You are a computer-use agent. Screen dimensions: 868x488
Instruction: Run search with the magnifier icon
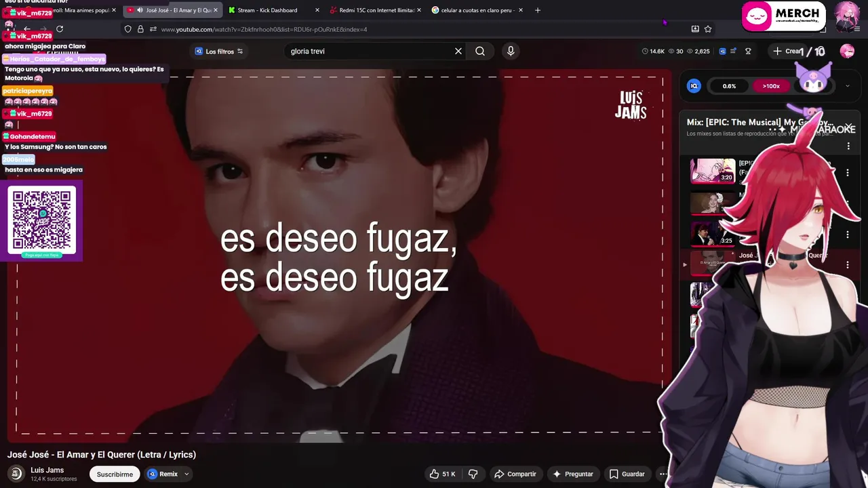pos(480,51)
